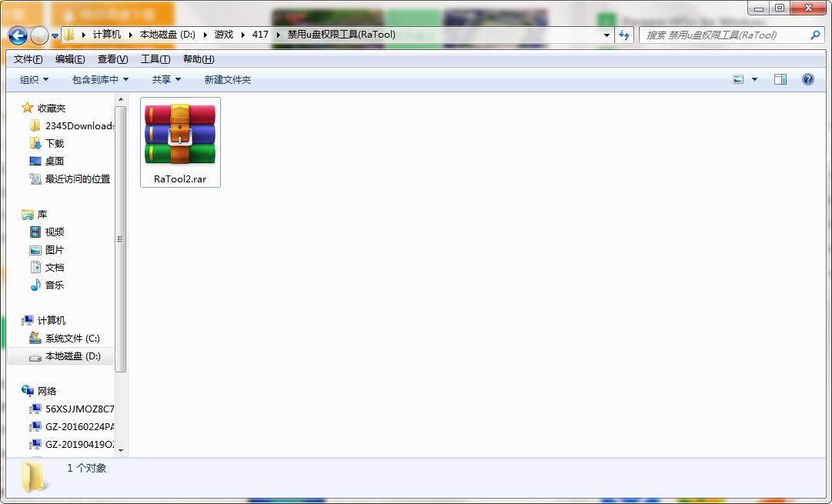Click the blue help question mark icon
832x504 pixels.
[807, 79]
